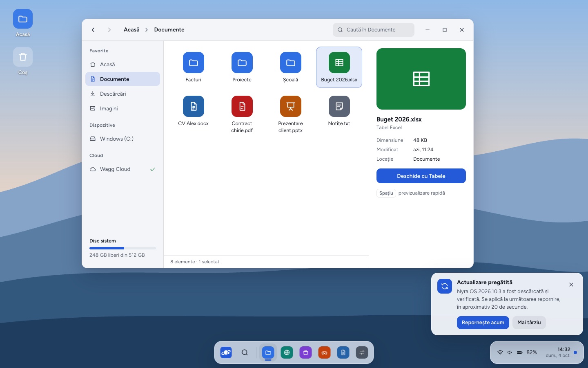Click the Documente breadcrumb
The height and width of the screenshot is (368, 588).
click(x=169, y=30)
